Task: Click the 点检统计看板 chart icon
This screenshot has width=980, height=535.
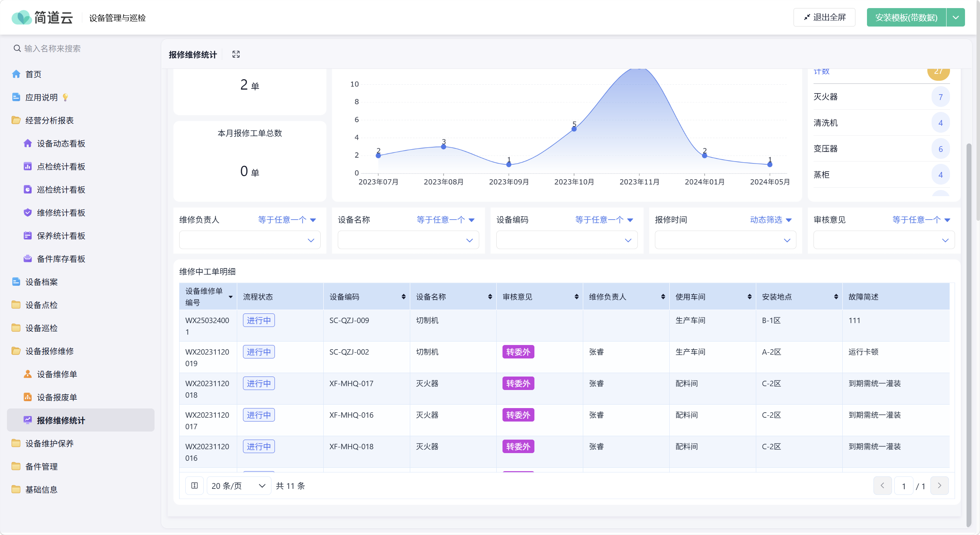Action: [x=28, y=167]
